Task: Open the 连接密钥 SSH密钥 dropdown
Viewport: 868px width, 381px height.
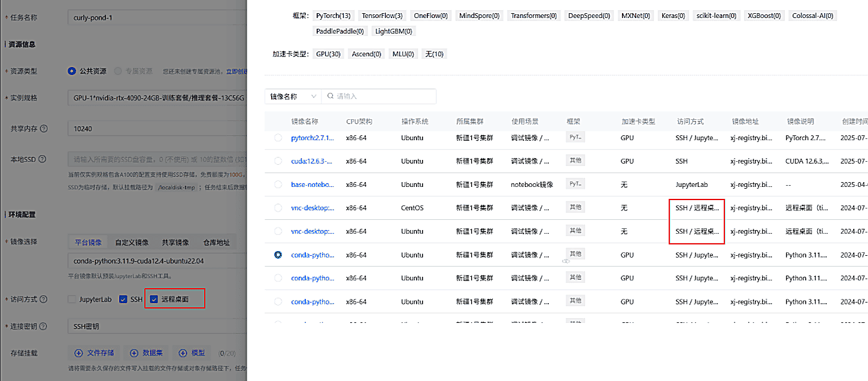Action: coord(157,326)
